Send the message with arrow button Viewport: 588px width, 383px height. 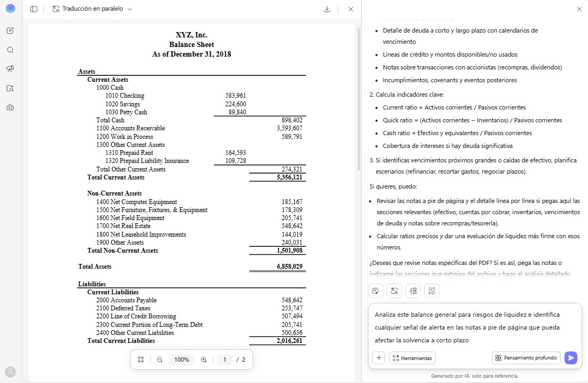[x=571, y=358]
